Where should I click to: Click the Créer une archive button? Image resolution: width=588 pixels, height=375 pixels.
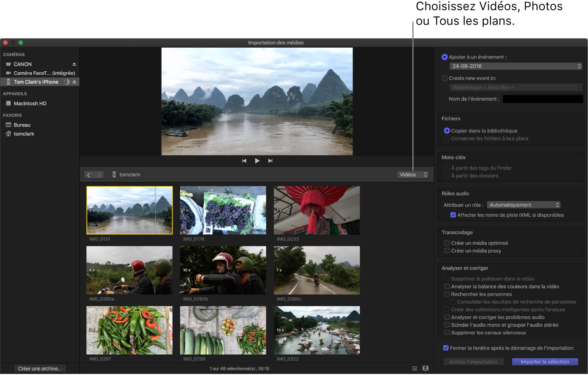tap(40, 369)
